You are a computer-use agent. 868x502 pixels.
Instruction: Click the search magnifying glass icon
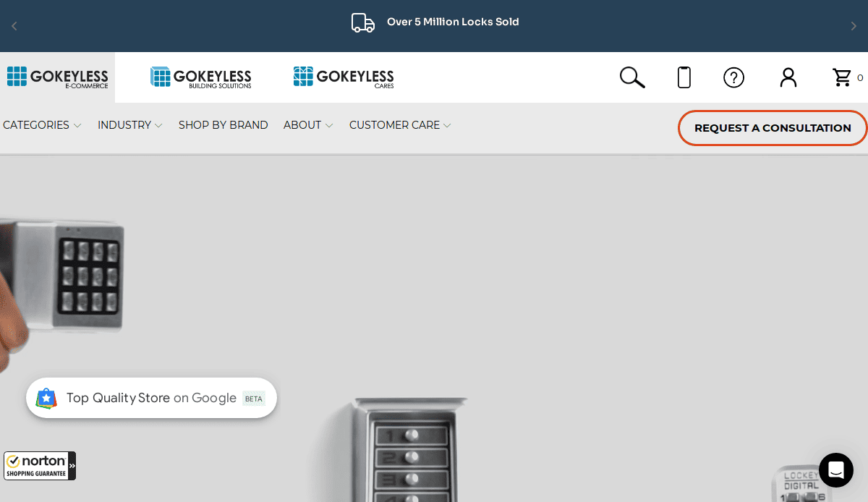tap(631, 77)
